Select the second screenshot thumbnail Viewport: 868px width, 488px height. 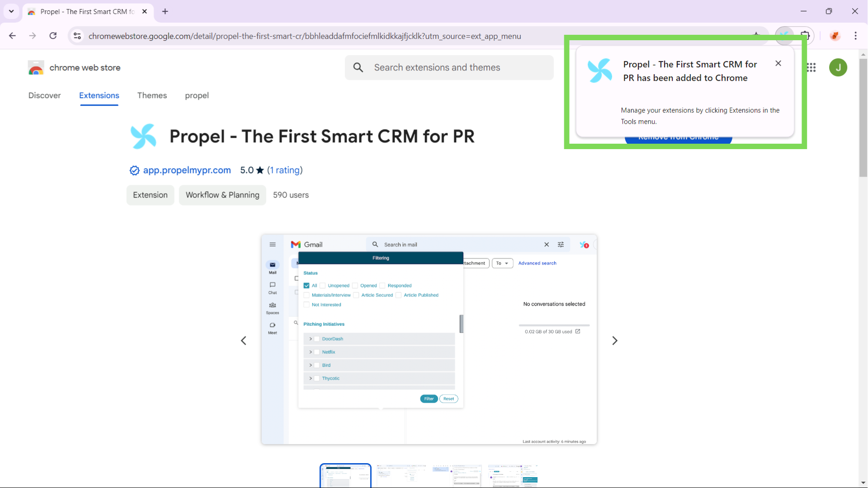[x=401, y=475]
